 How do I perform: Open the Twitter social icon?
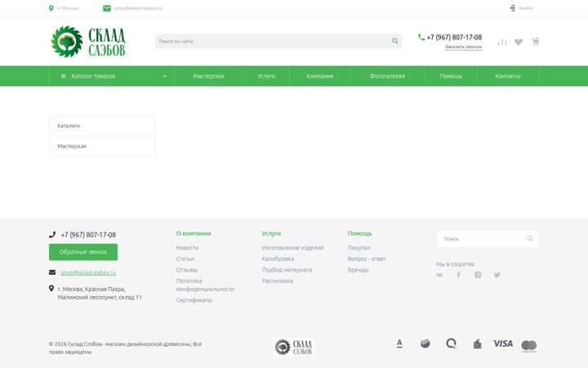[x=497, y=275]
